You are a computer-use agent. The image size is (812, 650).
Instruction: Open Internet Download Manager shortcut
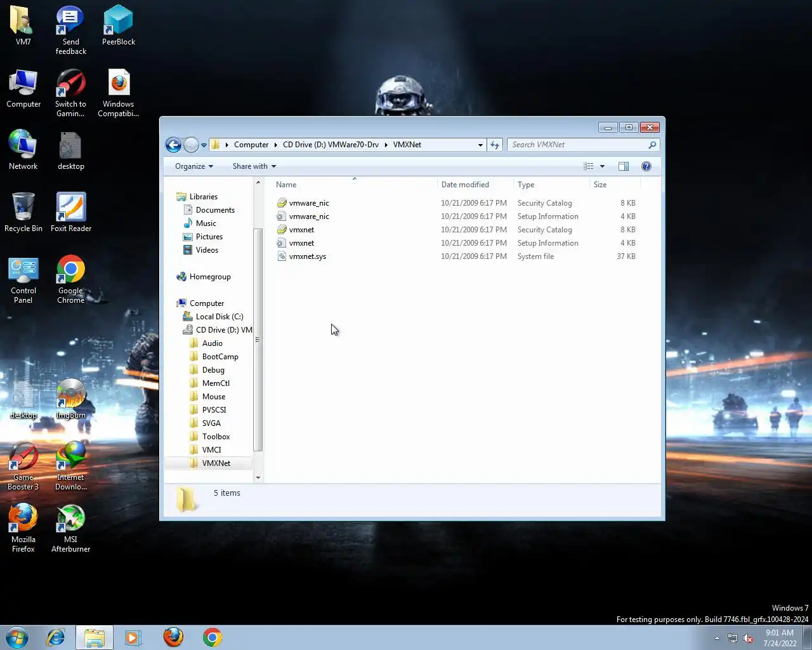click(70, 467)
